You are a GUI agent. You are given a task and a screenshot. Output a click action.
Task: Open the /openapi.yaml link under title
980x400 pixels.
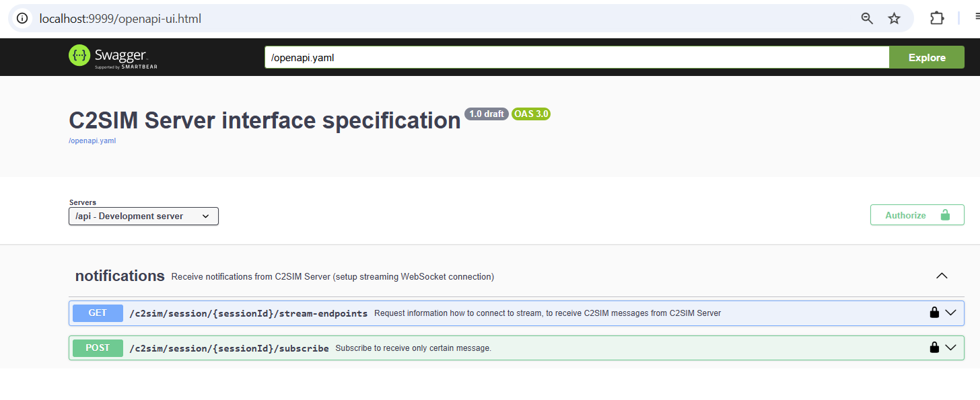click(92, 141)
